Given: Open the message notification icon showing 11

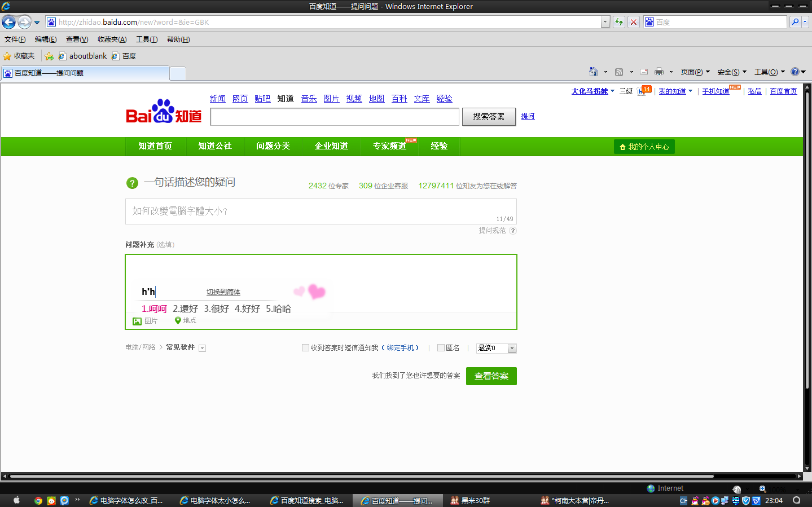Looking at the screenshot, I should pyautogui.click(x=644, y=89).
